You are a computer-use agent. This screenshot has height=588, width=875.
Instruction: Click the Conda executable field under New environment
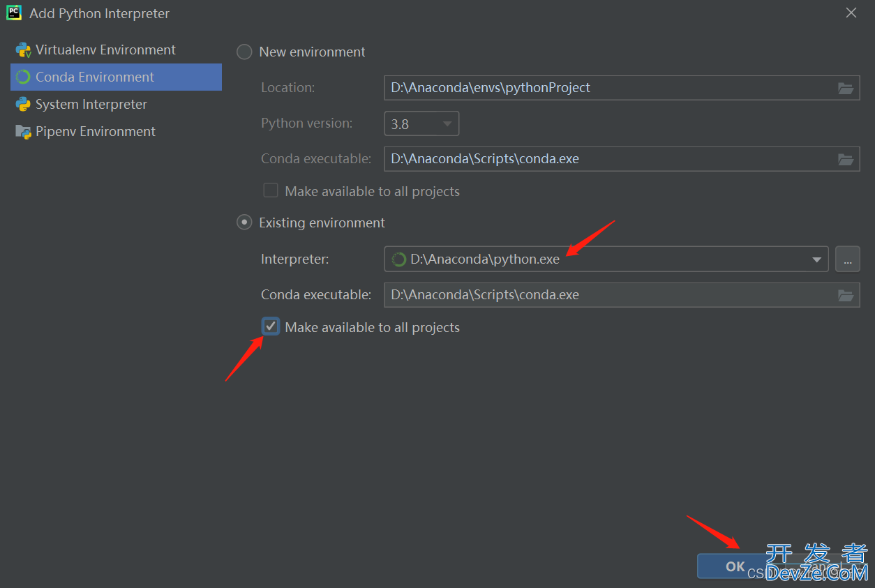point(622,159)
